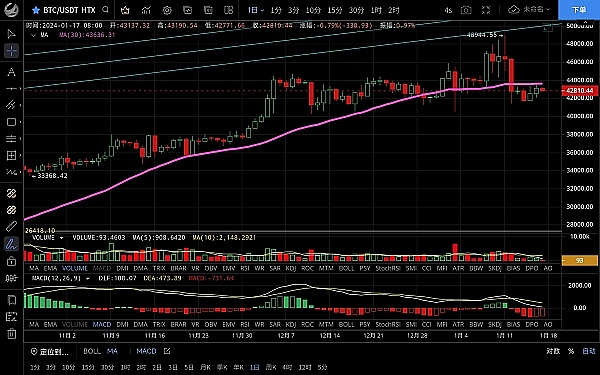Expand the wave pattern tool submenu arrow
Image resolution: width=600 pixels, height=375 pixels.
(x=20, y=172)
